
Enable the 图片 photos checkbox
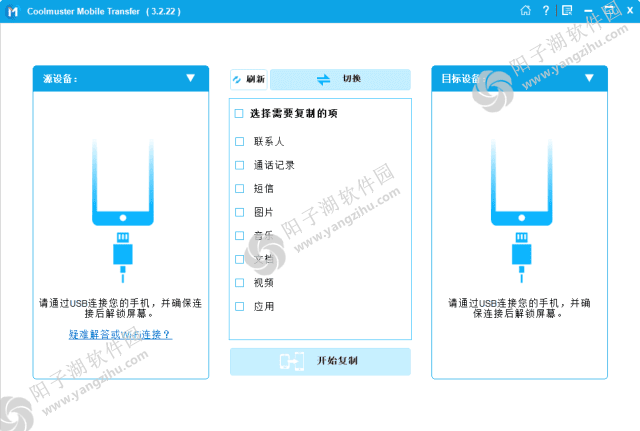[x=240, y=212]
